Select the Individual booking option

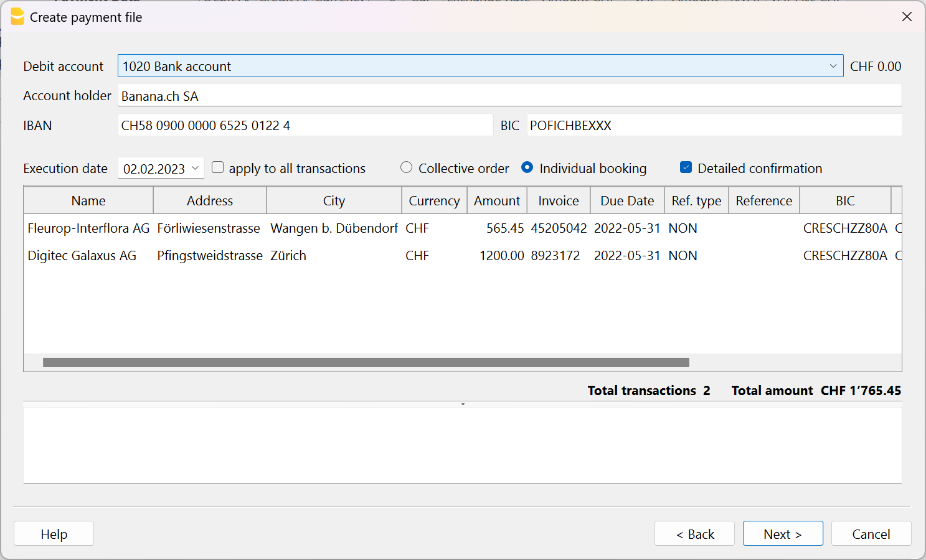pos(527,167)
